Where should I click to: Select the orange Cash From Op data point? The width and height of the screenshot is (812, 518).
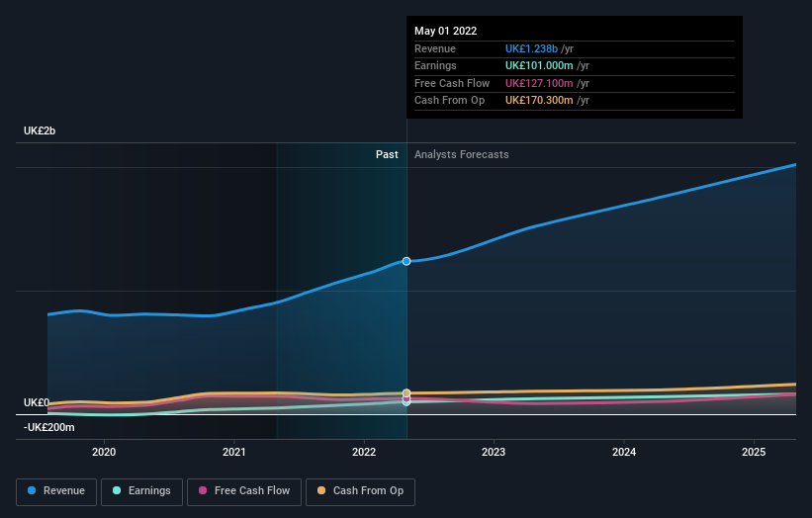(x=406, y=393)
